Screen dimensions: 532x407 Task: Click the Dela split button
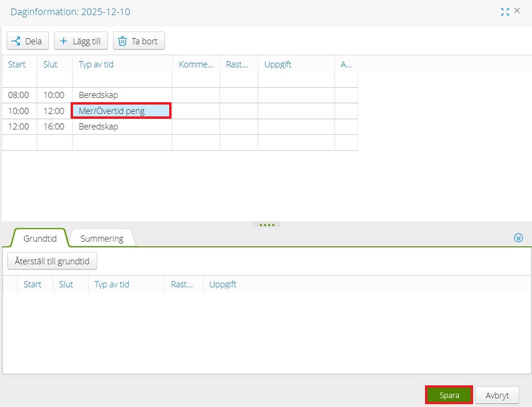point(28,41)
